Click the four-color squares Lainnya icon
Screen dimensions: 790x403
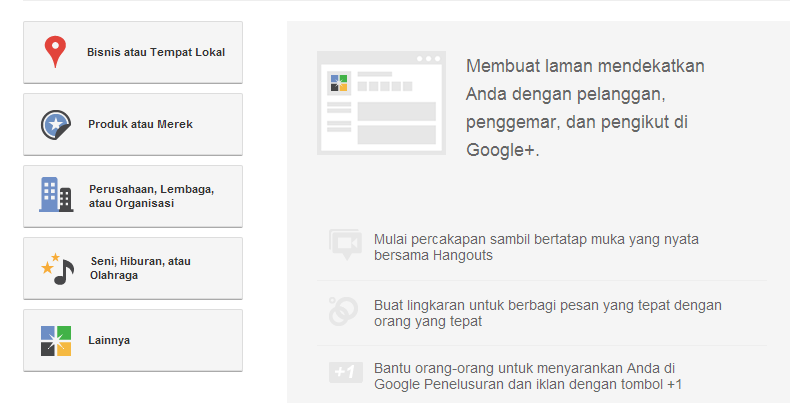click(56, 341)
